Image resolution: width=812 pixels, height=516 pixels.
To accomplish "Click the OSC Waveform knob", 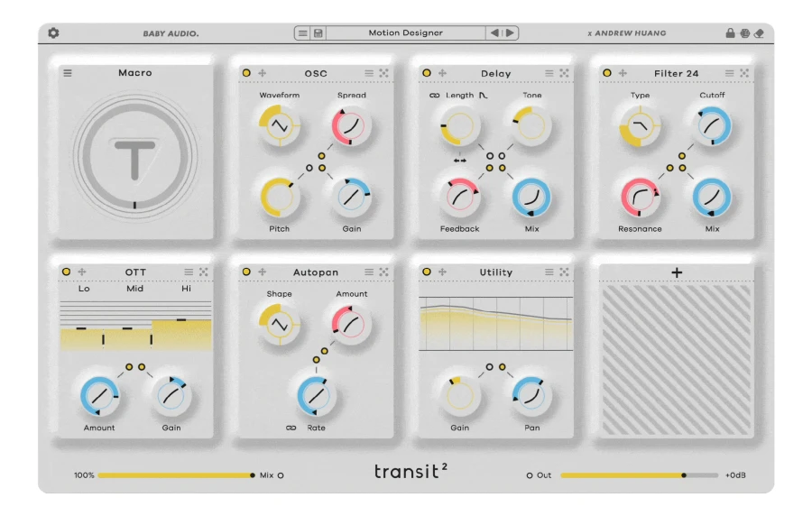I will 280,125.
